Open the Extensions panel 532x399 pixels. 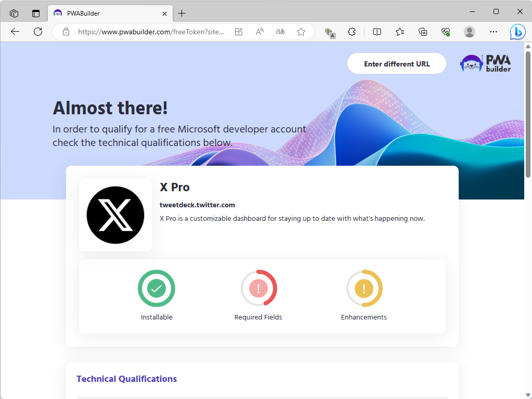[x=352, y=32]
